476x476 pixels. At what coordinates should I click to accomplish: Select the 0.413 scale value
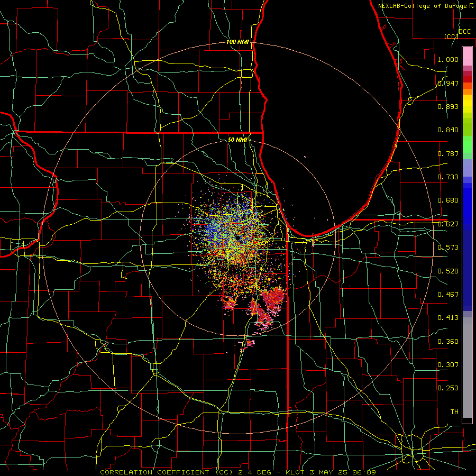point(448,318)
